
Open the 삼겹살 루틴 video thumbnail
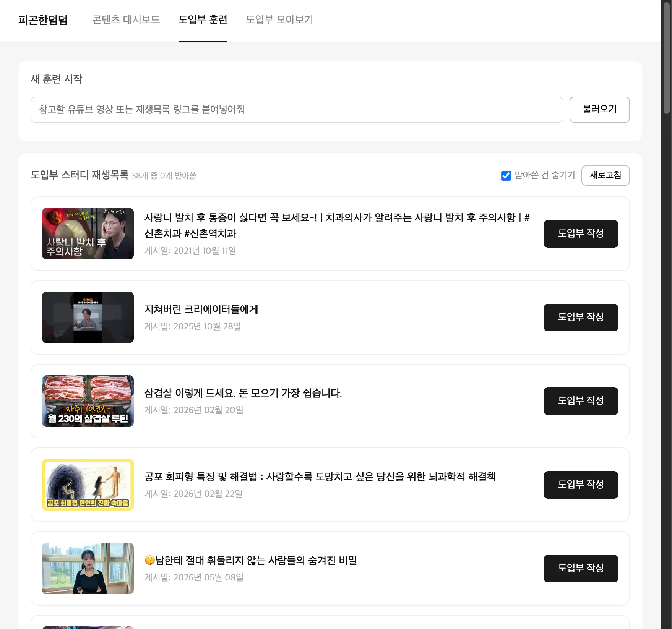pyautogui.click(x=88, y=401)
